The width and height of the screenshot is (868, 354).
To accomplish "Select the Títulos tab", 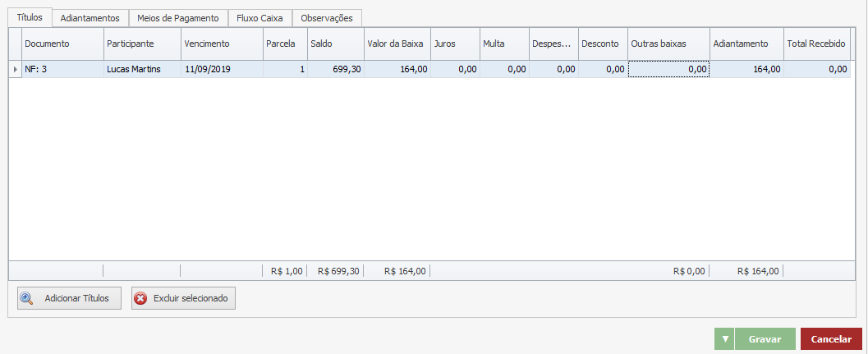I will [30, 17].
